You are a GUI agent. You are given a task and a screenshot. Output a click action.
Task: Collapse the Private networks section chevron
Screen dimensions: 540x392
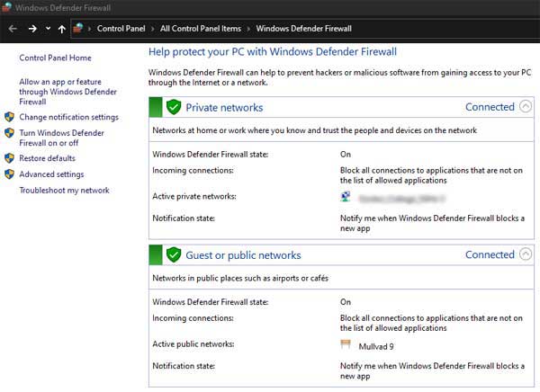[x=526, y=106]
